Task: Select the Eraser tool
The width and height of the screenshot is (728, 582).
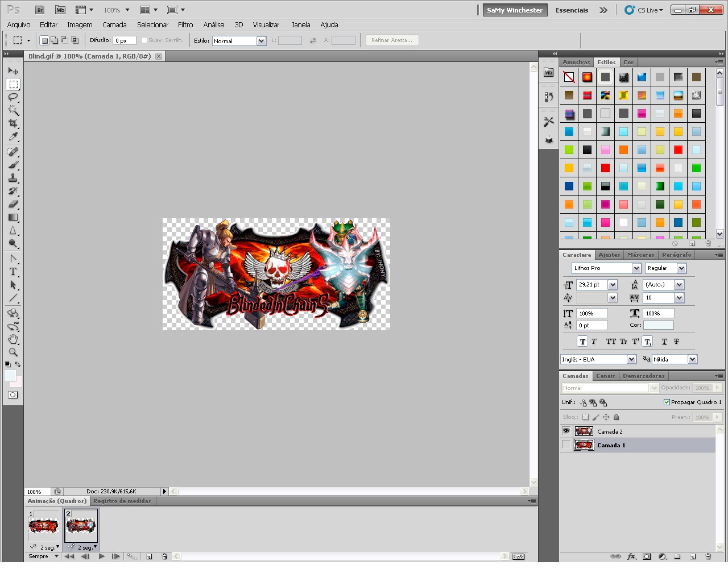Action: 13,204
